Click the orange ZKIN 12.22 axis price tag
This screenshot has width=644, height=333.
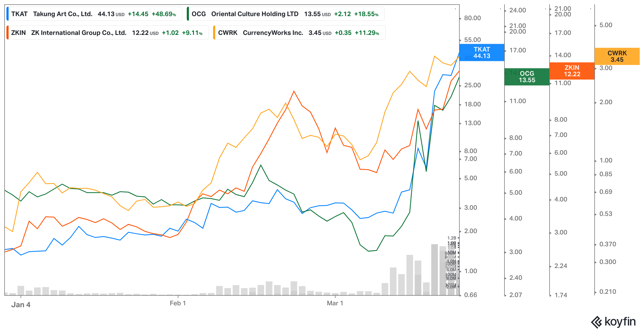point(572,71)
